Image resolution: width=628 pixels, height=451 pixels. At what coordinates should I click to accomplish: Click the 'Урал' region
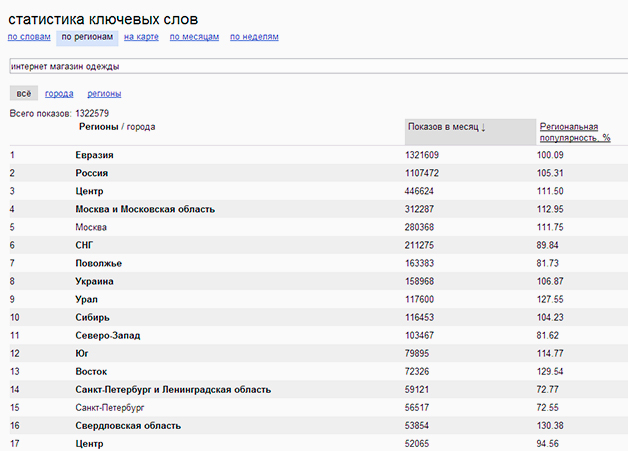(x=86, y=300)
